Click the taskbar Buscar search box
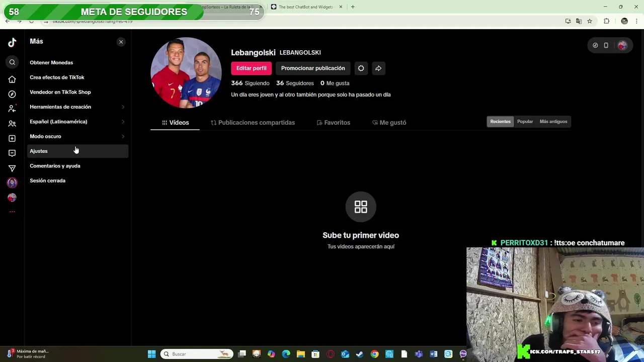Viewport: 644px width, 362px height. (197, 354)
